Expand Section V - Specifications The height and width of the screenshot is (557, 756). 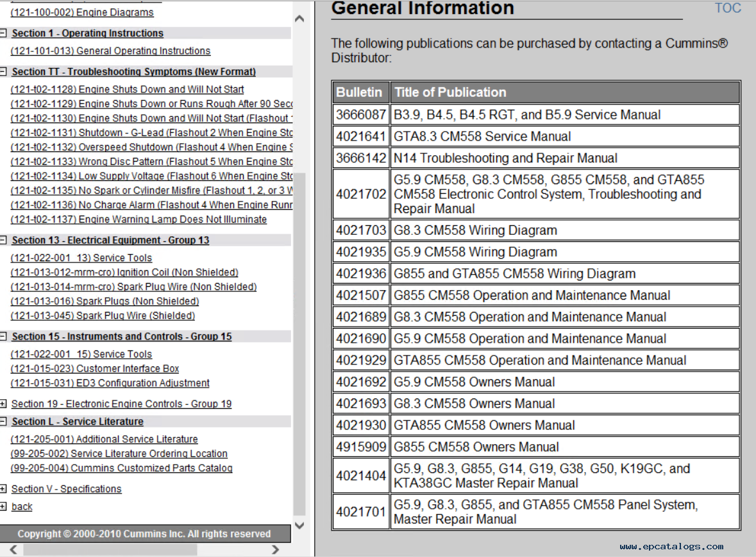[x=3, y=489]
